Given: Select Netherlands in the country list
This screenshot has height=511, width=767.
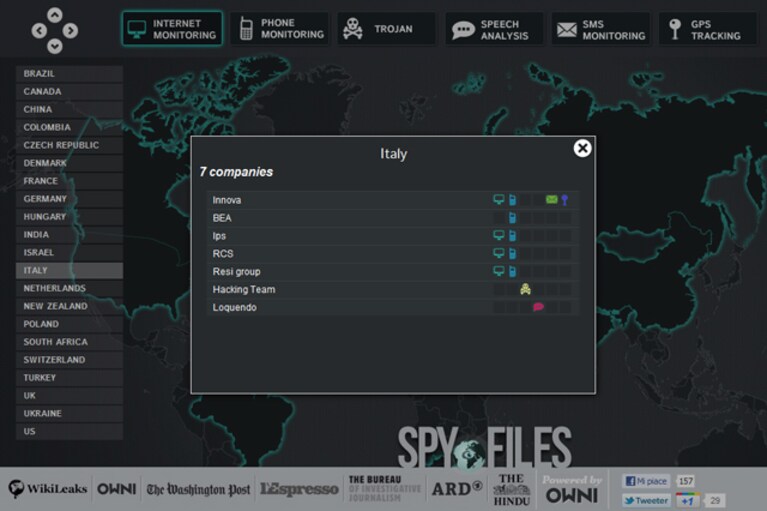Looking at the screenshot, I should coord(69,288).
